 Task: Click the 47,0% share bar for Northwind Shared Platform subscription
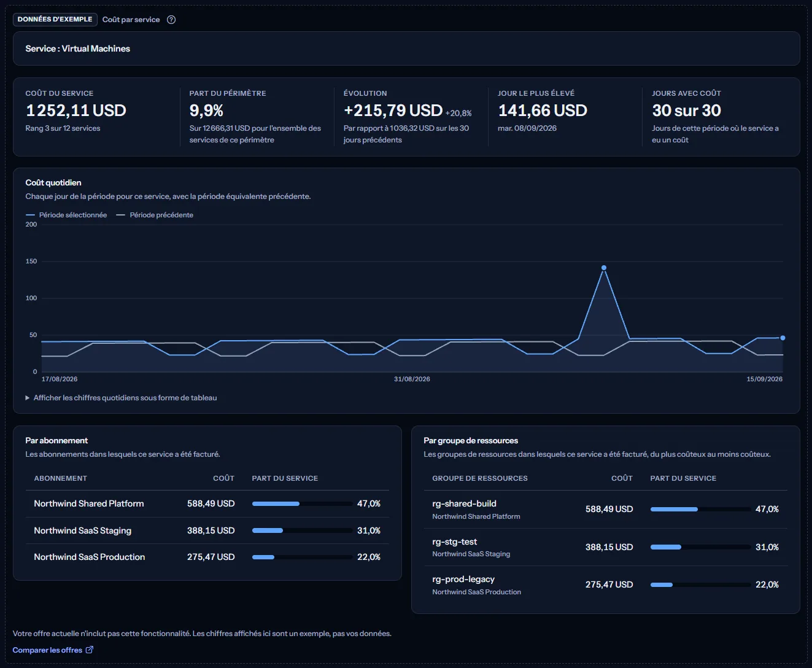coord(302,503)
